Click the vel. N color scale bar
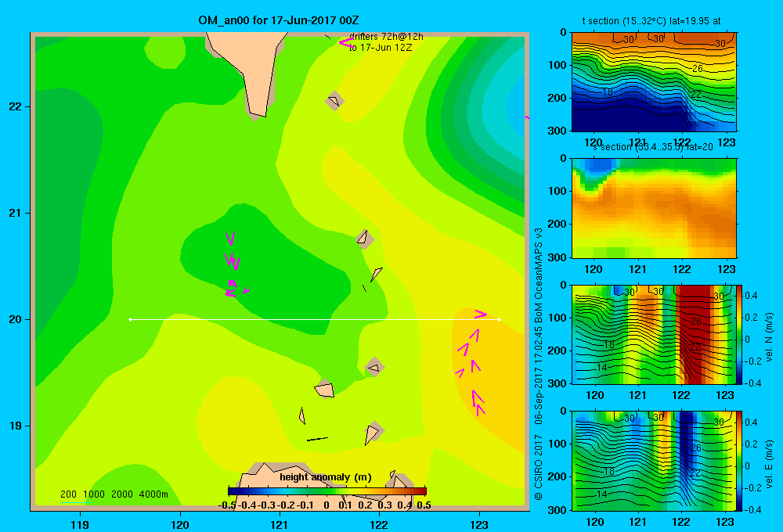The height and width of the screenshot is (532, 783). click(x=739, y=334)
